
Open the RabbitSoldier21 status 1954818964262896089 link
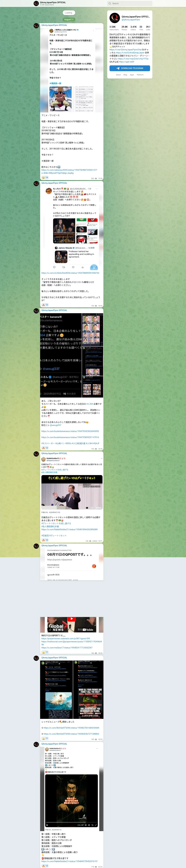click(69, 529)
